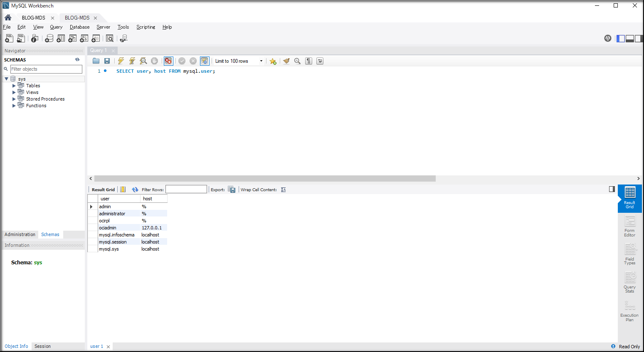Image resolution: width=644 pixels, height=352 pixels.
Task: Click the host column header
Action: (x=154, y=199)
